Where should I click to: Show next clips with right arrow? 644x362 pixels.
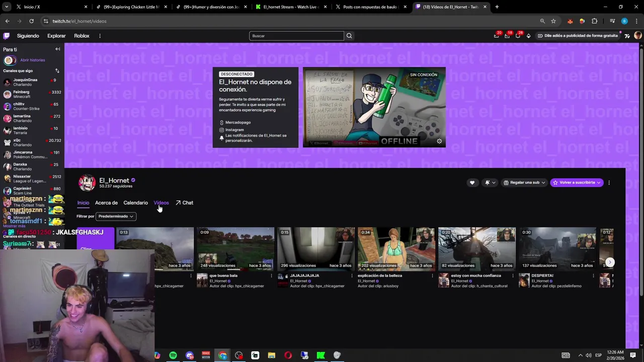click(610, 262)
